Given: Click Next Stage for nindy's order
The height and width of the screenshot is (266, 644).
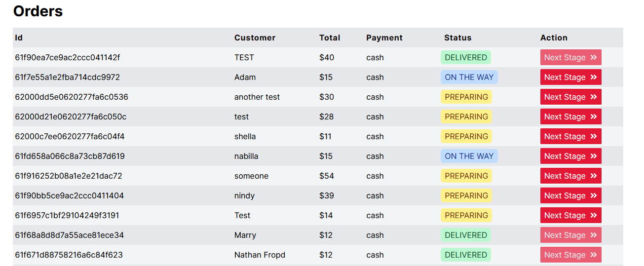Looking at the screenshot, I should pyautogui.click(x=570, y=195).
